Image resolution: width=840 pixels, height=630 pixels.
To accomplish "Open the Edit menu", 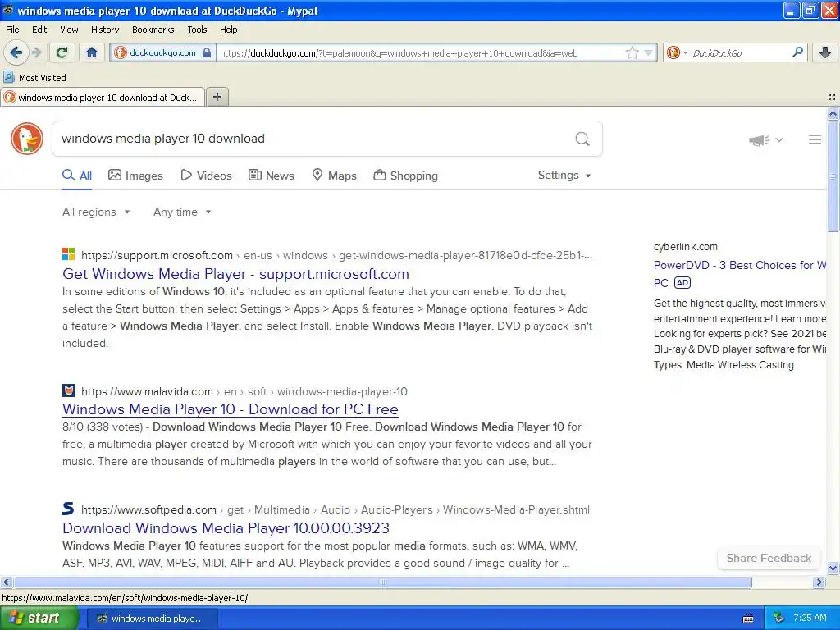I will (39, 30).
